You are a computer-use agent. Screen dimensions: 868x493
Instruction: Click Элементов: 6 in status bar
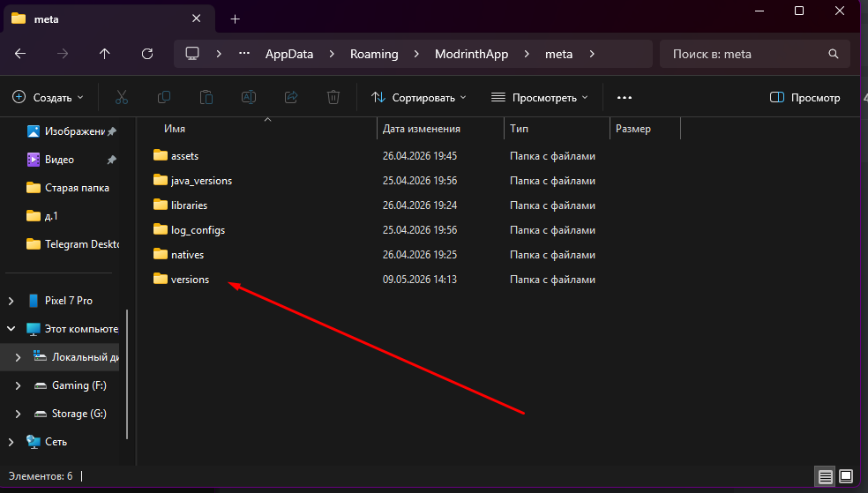click(x=41, y=476)
